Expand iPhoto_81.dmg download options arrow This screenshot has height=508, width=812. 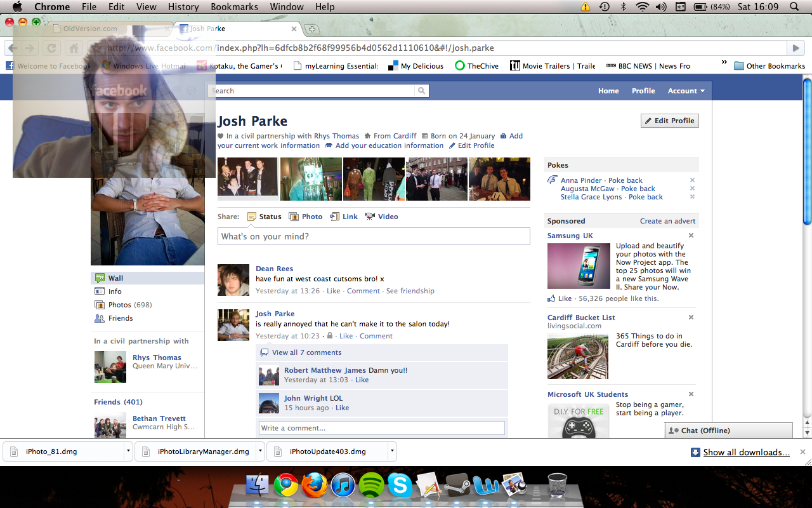point(128,451)
